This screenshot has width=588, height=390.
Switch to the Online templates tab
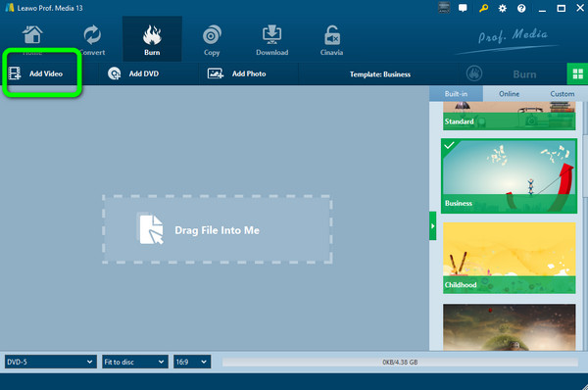click(x=510, y=94)
